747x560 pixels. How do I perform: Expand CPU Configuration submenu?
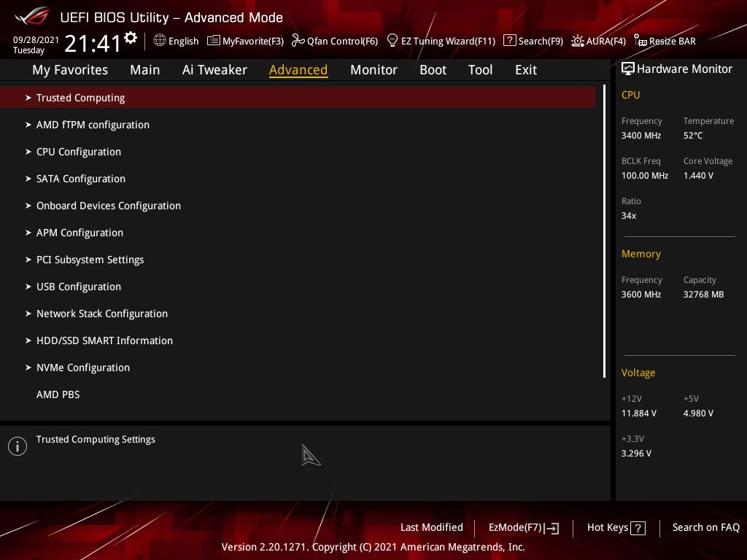click(x=79, y=152)
